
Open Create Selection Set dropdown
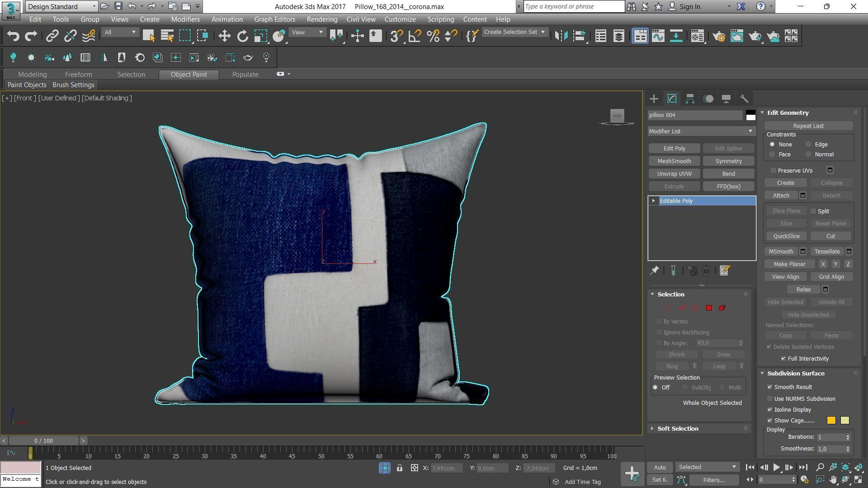514,32
